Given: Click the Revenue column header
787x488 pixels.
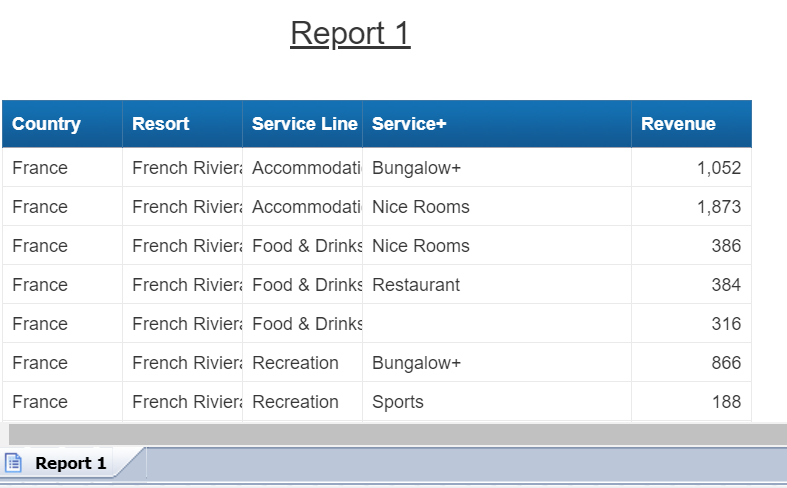Looking at the screenshot, I should pyautogui.click(x=678, y=124).
